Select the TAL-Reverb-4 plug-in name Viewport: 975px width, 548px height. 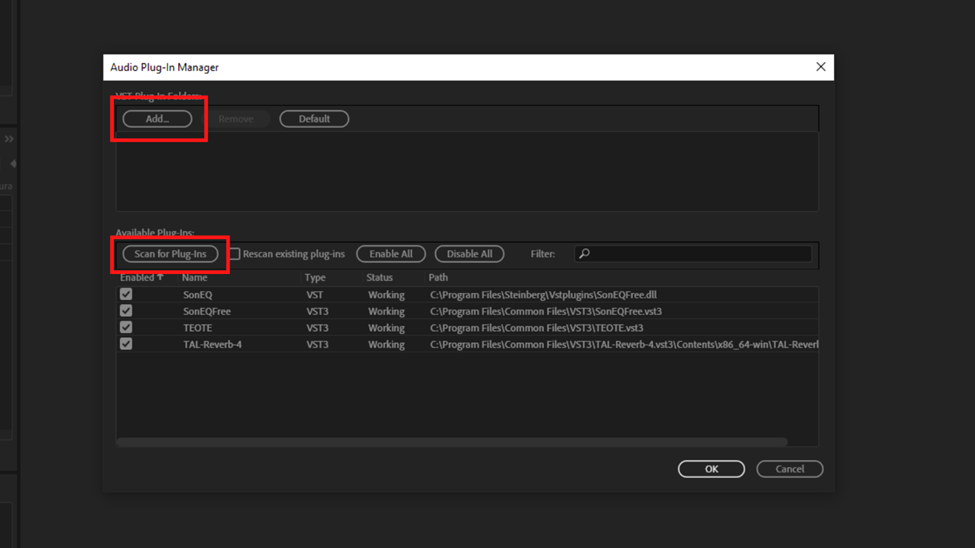tap(212, 344)
